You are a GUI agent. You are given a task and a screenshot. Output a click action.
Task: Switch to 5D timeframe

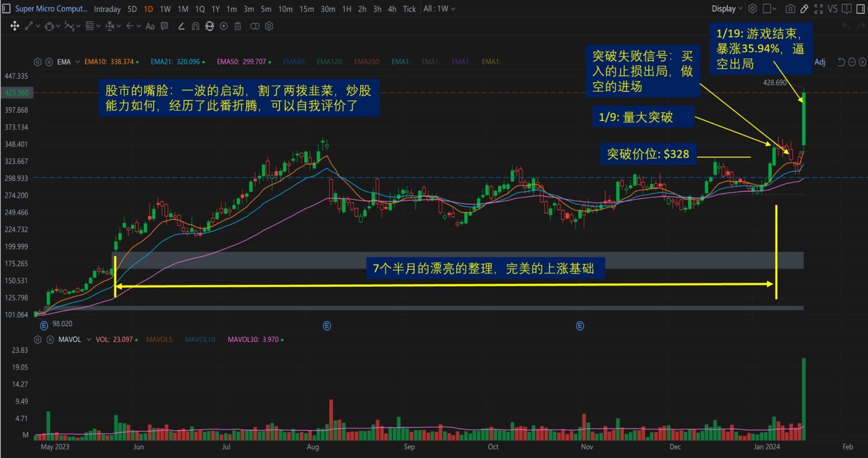tap(132, 9)
